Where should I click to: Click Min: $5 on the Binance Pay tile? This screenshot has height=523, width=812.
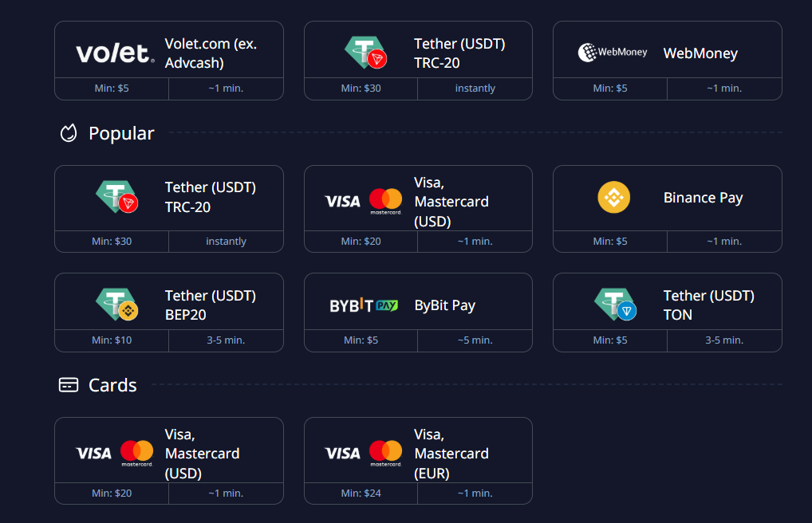point(609,241)
